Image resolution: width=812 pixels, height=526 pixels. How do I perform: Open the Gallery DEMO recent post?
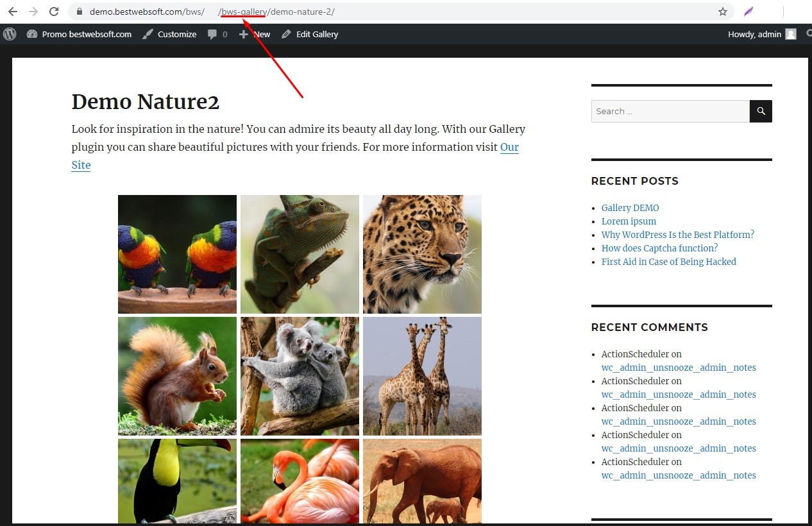(x=630, y=208)
